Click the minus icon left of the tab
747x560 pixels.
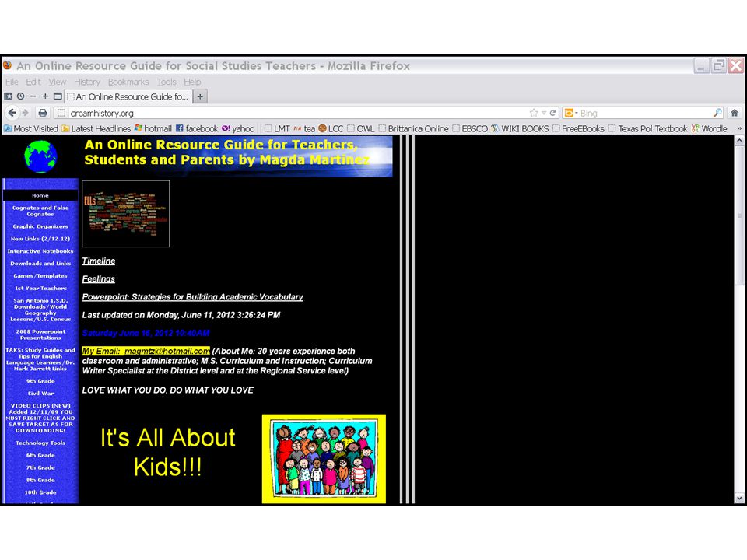33,96
